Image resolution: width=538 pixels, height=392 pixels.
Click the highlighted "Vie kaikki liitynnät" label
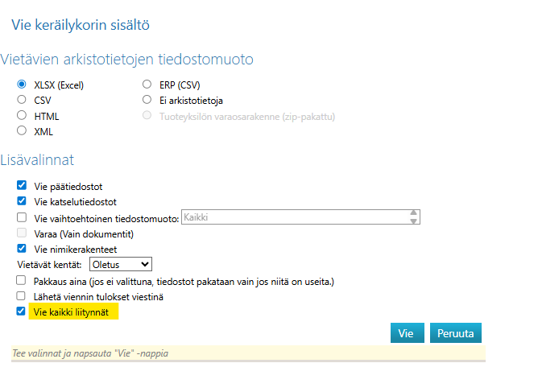[73, 312]
